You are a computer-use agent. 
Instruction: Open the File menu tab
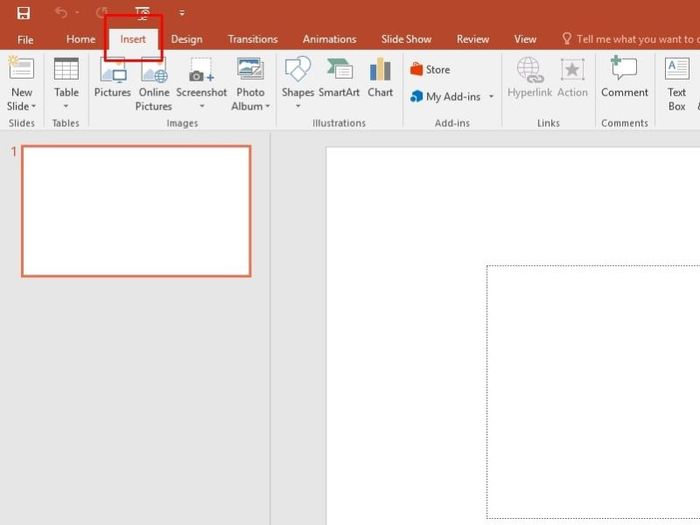25,40
